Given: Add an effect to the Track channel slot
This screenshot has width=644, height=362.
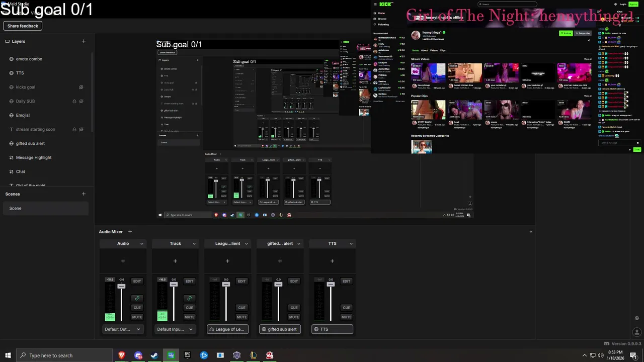Looking at the screenshot, I should click(175, 261).
